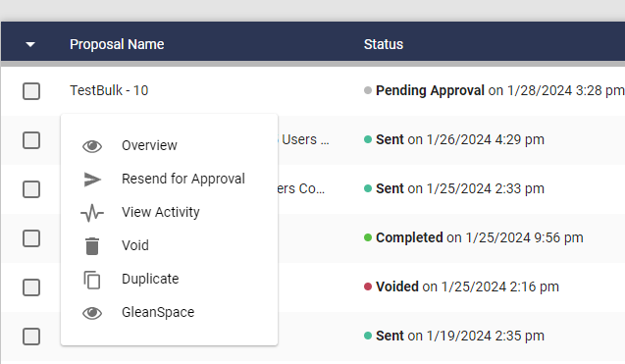Click the Status column header
Screen dimensions: 625x364
pyautogui.click(x=384, y=44)
